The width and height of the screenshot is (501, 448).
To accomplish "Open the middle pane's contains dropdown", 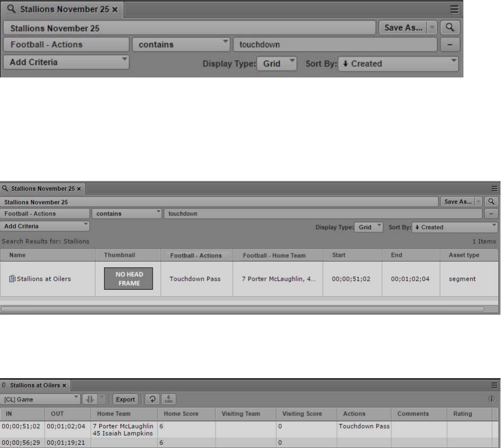I will pyautogui.click(x=127, y=213).
